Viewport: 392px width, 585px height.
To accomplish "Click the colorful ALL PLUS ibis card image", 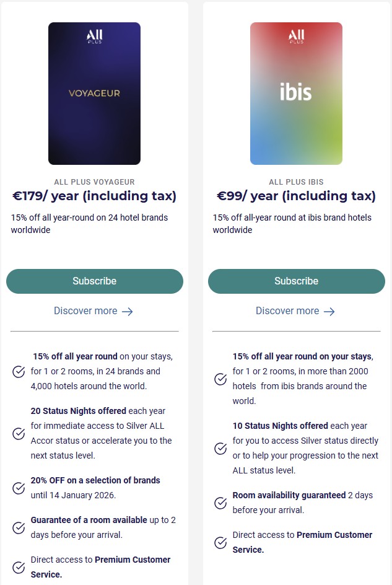I will 296,94.
